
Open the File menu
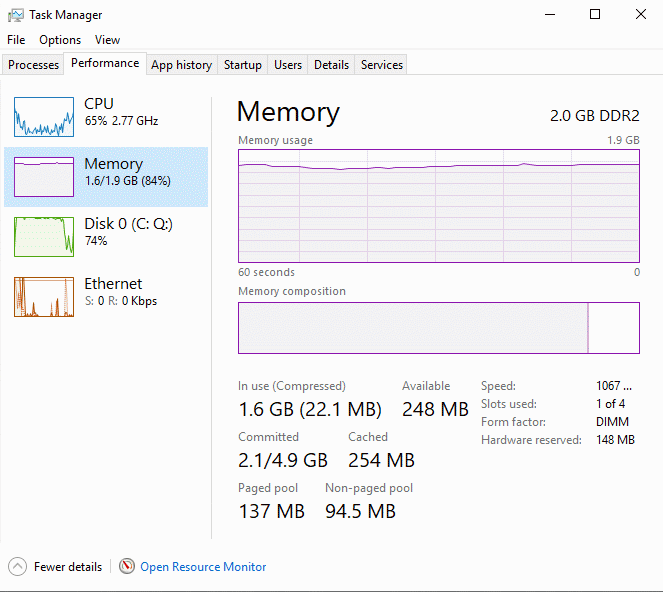pos(16,40)
